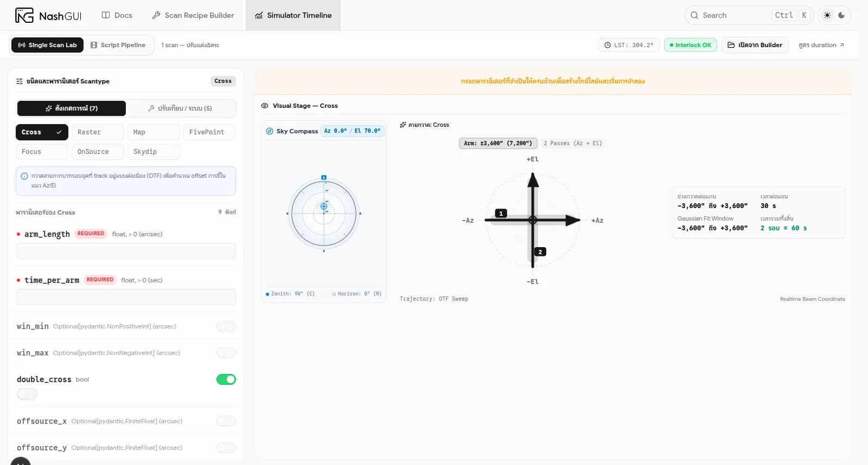
Task: Select the Map scan type
Action: point(154,132)
